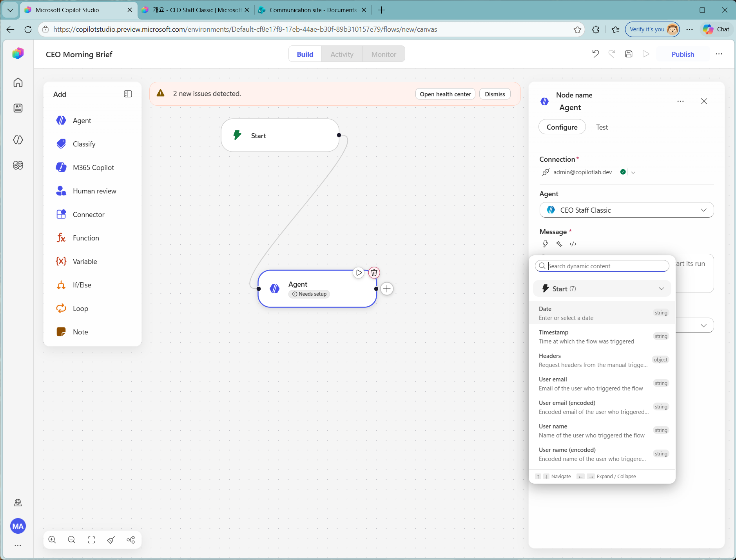Delete the Agent node with trash icon
Viewport: 736px width, 560px height.
tap(374, 273)
